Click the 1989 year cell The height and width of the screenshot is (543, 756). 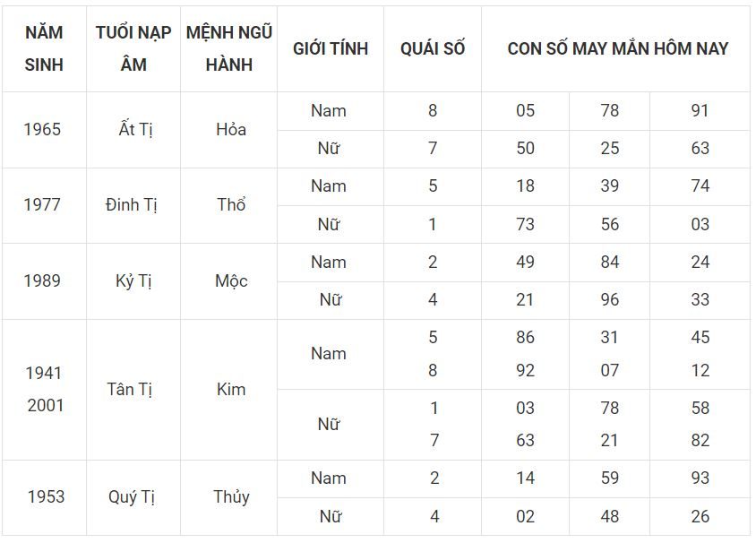point(43,281)
